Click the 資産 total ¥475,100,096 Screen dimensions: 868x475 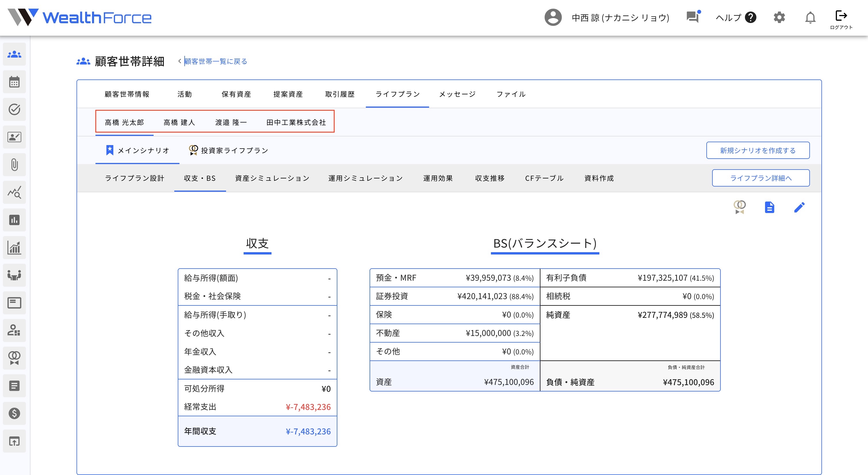tap(509, 382)
